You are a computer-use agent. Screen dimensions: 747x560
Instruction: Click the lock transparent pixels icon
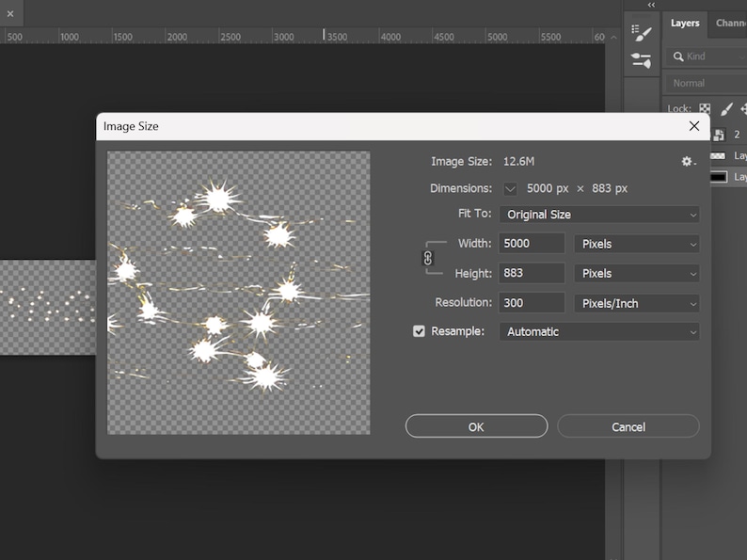[x=705, y=109]
